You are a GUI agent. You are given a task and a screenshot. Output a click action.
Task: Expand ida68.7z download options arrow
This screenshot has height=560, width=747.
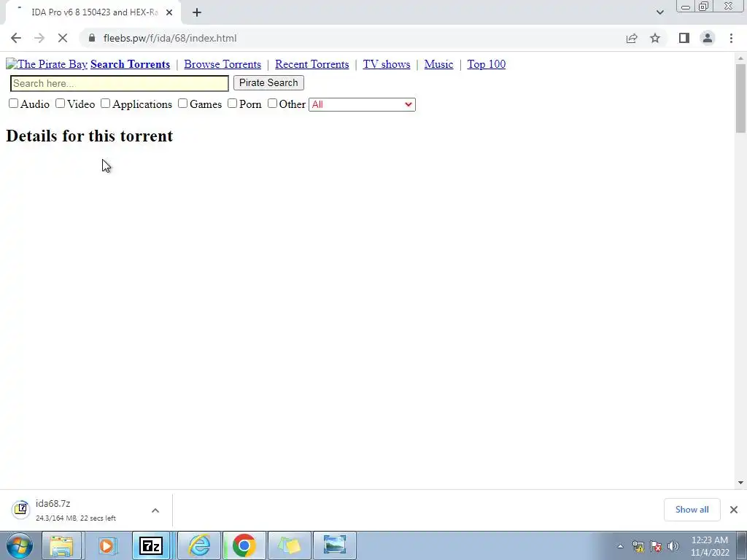(155, 510)
